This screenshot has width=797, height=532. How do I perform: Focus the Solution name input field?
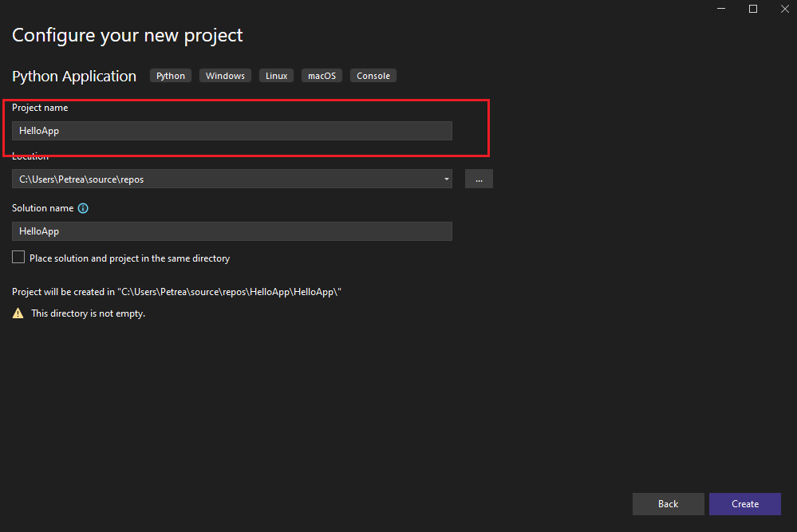click(x=232, y=231)
